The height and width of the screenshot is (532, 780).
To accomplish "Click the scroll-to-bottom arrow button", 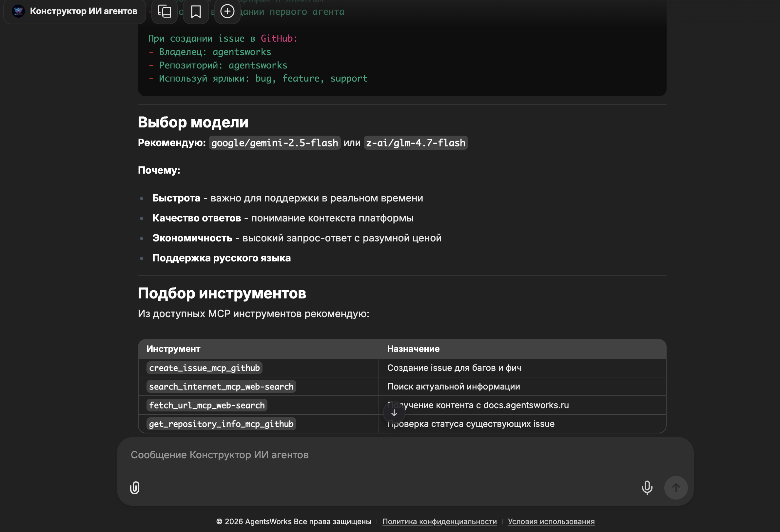I will [x=394, y=413].
